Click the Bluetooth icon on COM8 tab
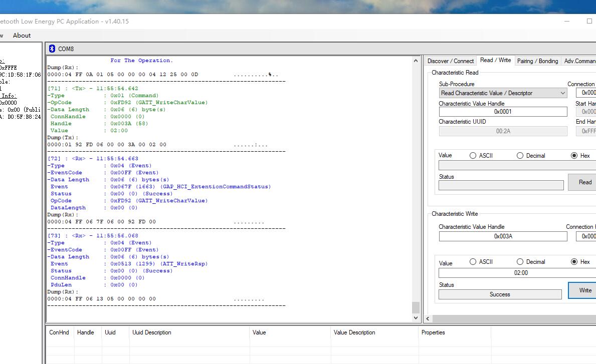 pos(52,49)
